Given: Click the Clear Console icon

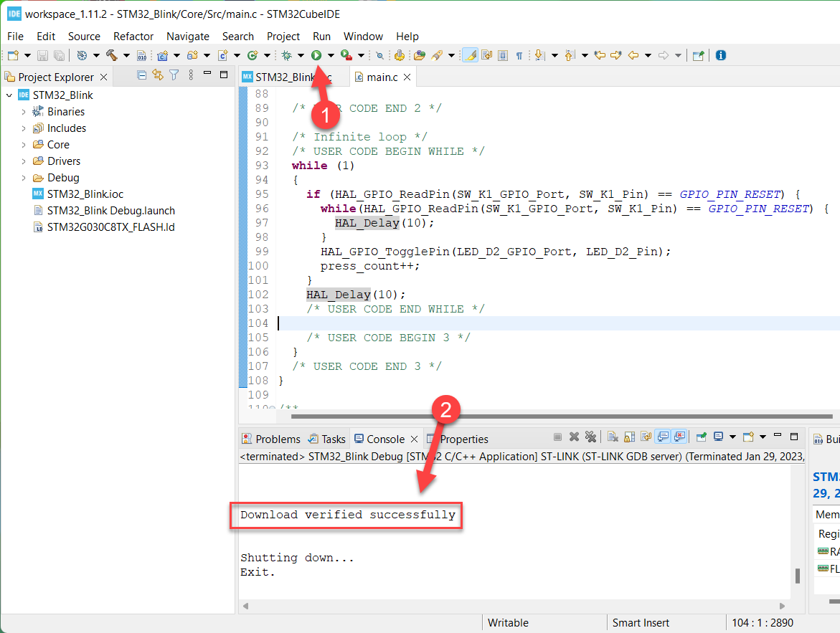Looking at the screenshot, I should 613,437.
